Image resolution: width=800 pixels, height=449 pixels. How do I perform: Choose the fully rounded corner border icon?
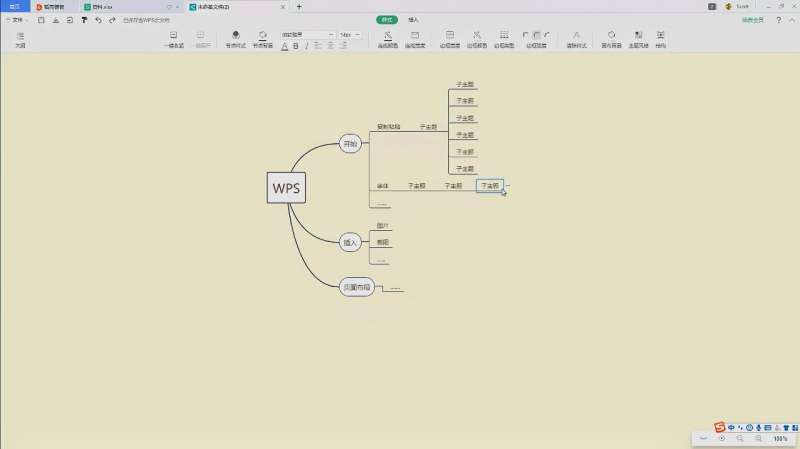[547, 35]
